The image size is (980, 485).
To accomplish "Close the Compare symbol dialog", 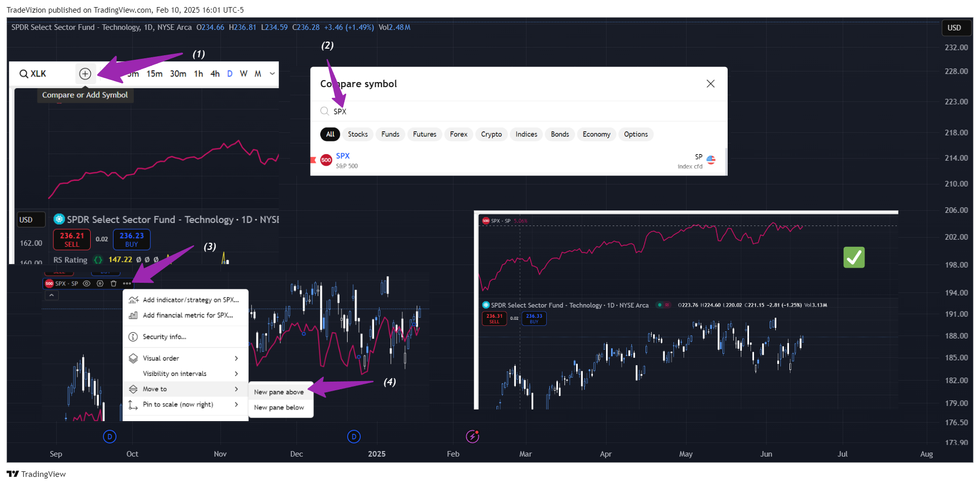I will pos(710,84).
